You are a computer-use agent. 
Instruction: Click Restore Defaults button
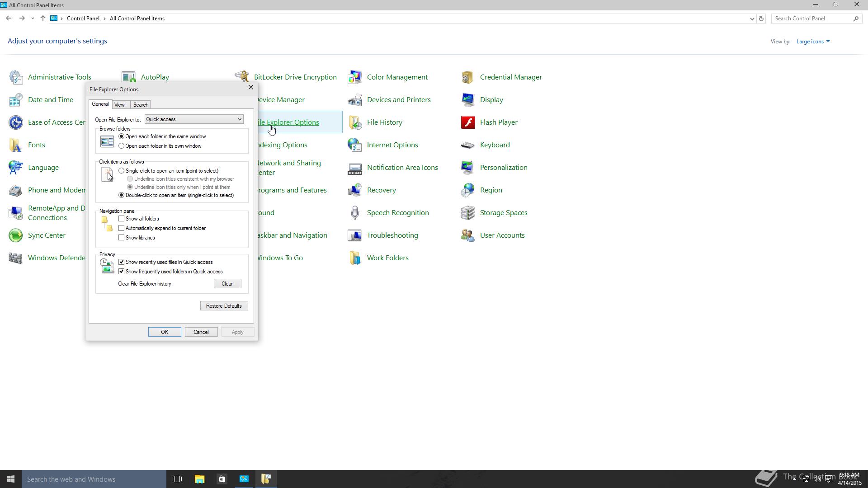pyautogui.click(x=224, y=306)
